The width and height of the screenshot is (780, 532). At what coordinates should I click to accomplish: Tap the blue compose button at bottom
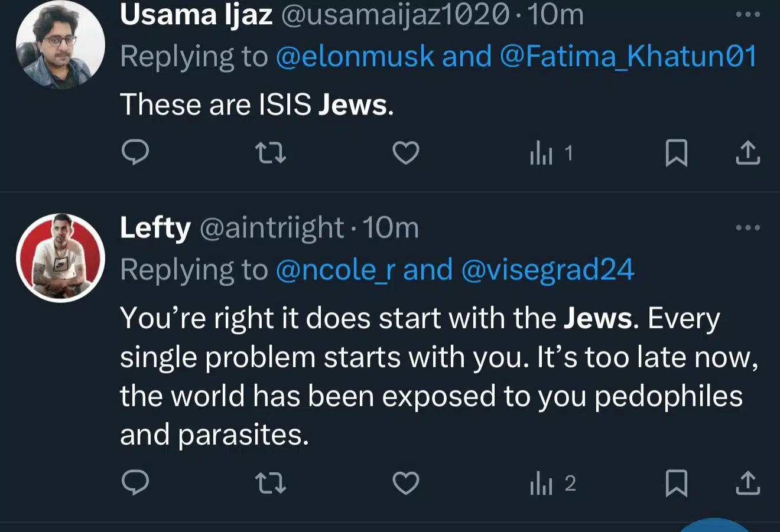[715, 526]
